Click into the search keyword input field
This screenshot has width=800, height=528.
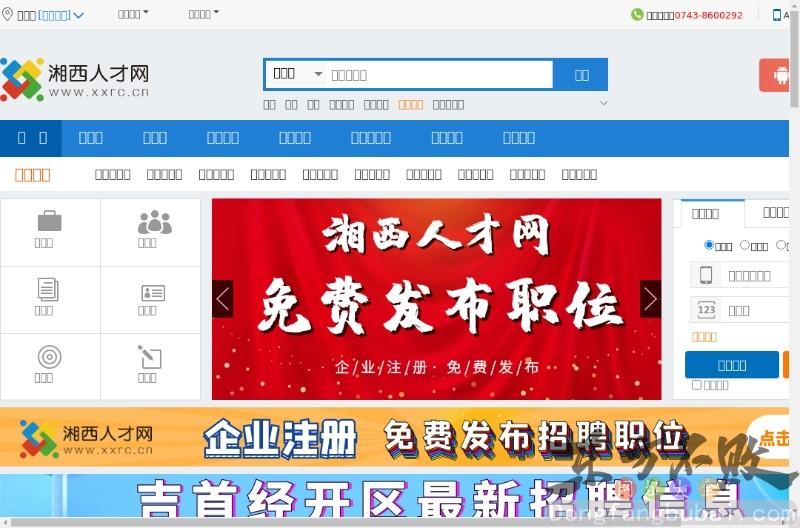pos(439,74)
